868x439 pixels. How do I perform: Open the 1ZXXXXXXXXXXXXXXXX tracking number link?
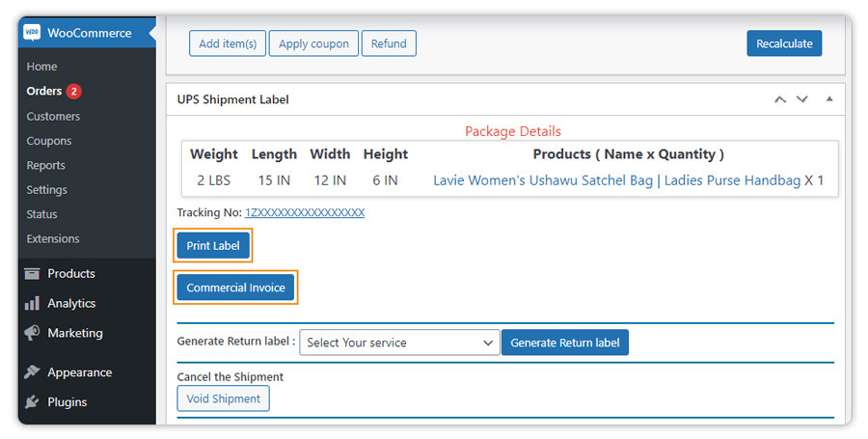coord(305,212)
